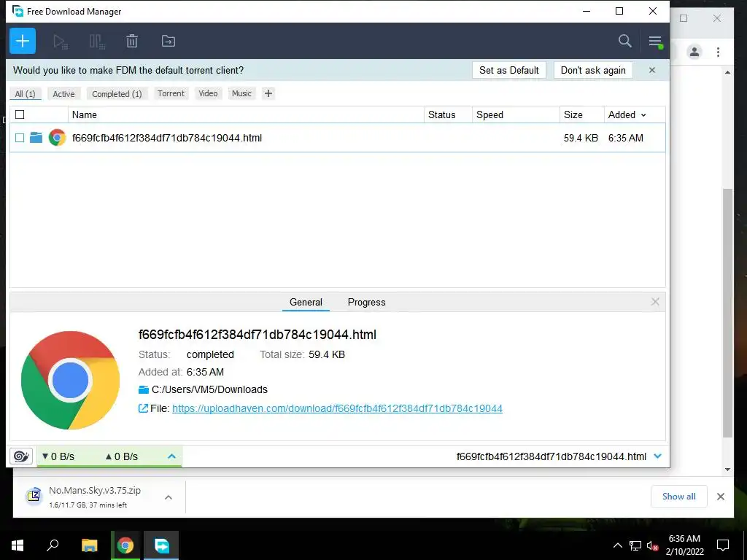Select the Completed (1) filter tab
Screen dimensions: 747x560
click(117, 94)
